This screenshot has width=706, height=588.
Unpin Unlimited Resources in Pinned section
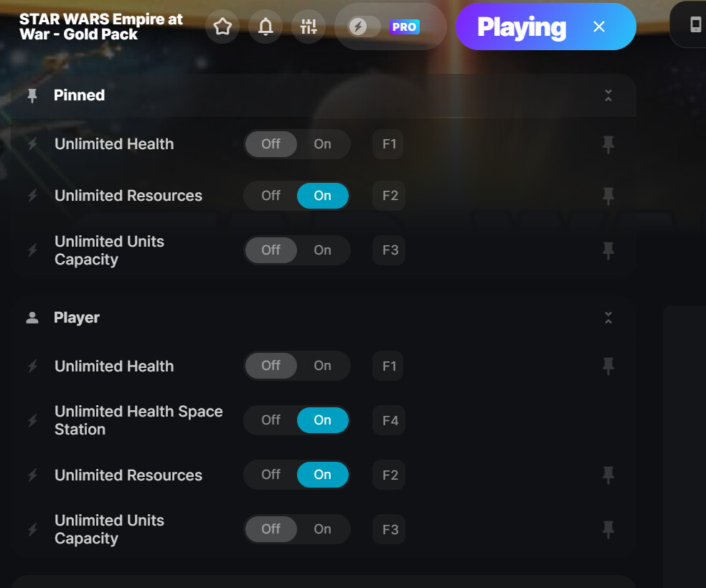[608, 196]
